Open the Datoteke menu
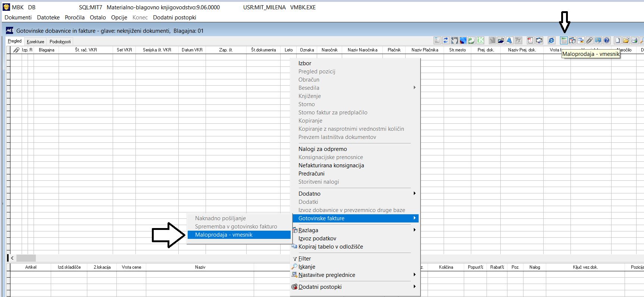Screen dimensions: 644x297 point(48,18)
